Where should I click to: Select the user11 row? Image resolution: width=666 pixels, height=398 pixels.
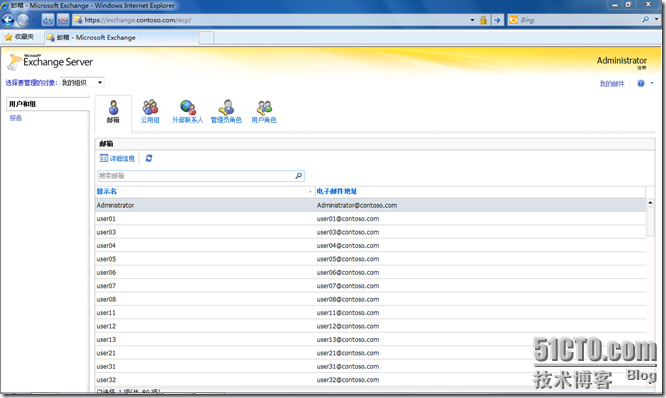click(370, 313)
